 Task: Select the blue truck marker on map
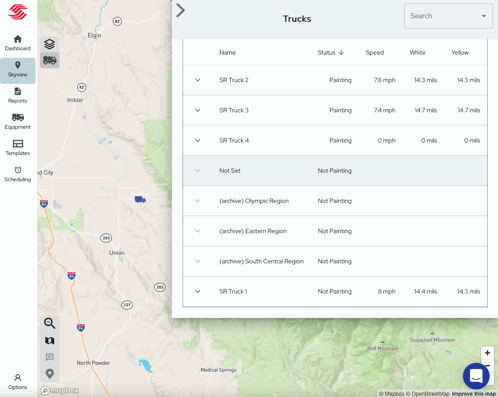point(140,199)
